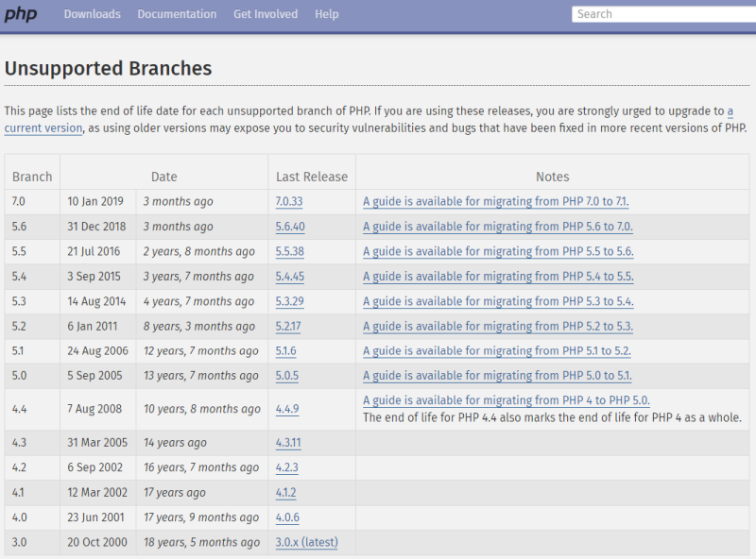This screenshot has width=756, height=559.
Task: Open the 5.3.29 release link
Action: tap(290, 301)
